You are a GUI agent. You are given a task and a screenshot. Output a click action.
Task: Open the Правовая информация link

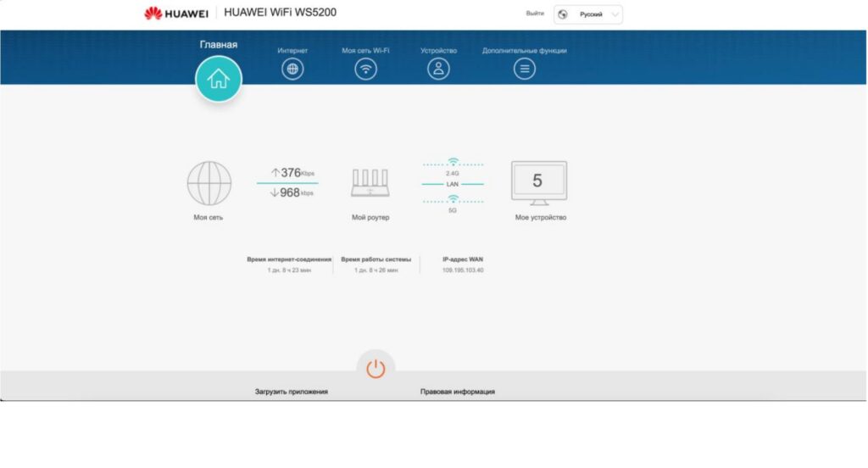pos(458,392)
